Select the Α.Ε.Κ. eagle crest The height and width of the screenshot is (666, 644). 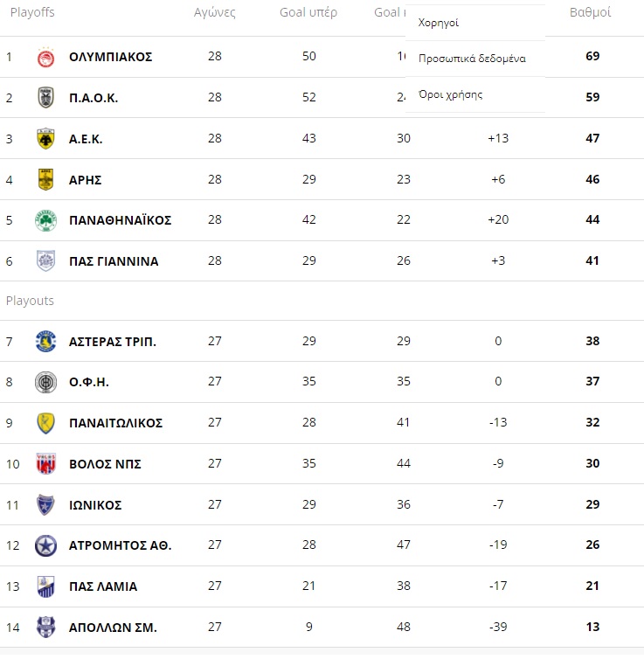point(45,138)
